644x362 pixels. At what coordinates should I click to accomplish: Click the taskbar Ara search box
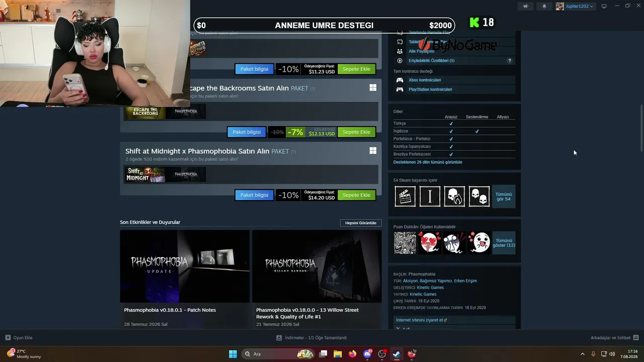(277, 354)
